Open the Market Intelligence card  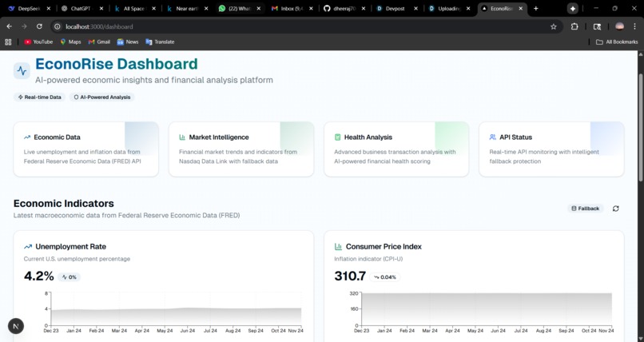pos(241,149)
